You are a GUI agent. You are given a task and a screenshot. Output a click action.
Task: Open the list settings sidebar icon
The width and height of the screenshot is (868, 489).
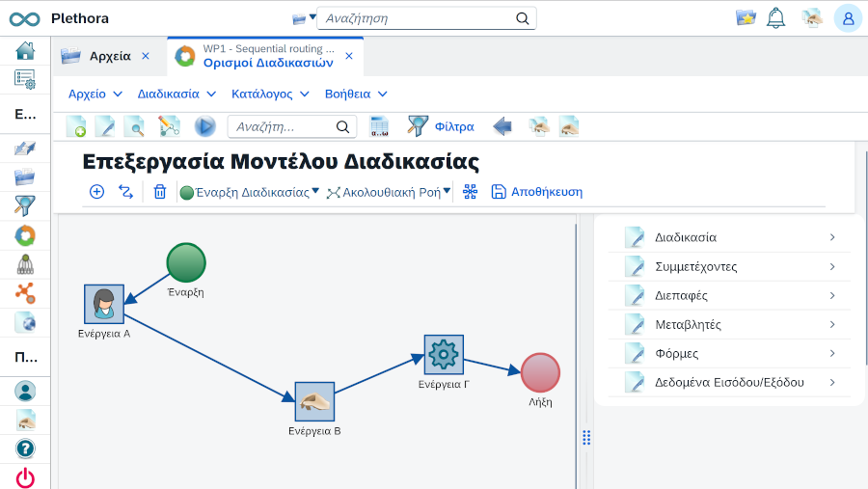pyautogui.click(x=25, y=80)
